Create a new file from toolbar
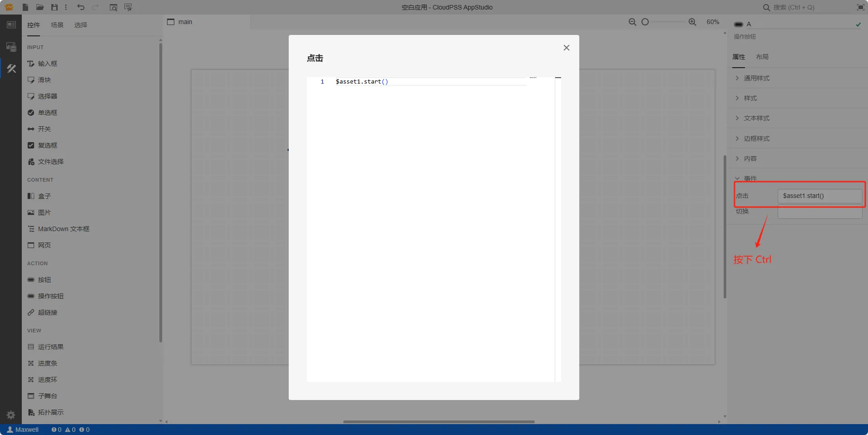Screen dimensions: 868x435 pos(25,7)
